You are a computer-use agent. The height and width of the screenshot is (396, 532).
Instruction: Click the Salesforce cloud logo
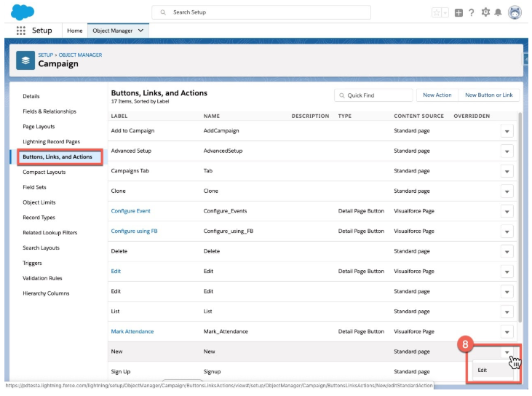[23, 12]
